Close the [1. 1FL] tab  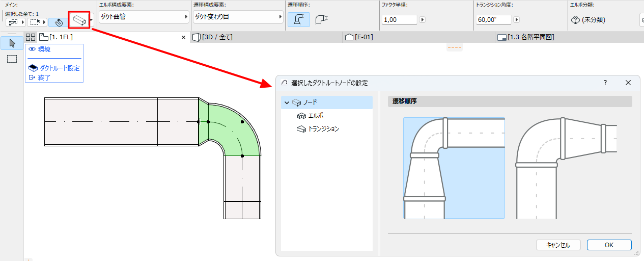click(184, 37)
